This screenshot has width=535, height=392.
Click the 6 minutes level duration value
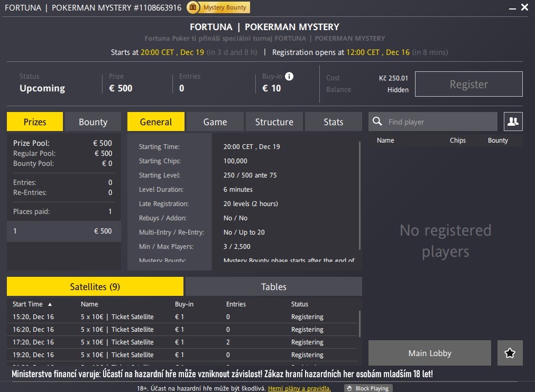(x=238, y=190)
